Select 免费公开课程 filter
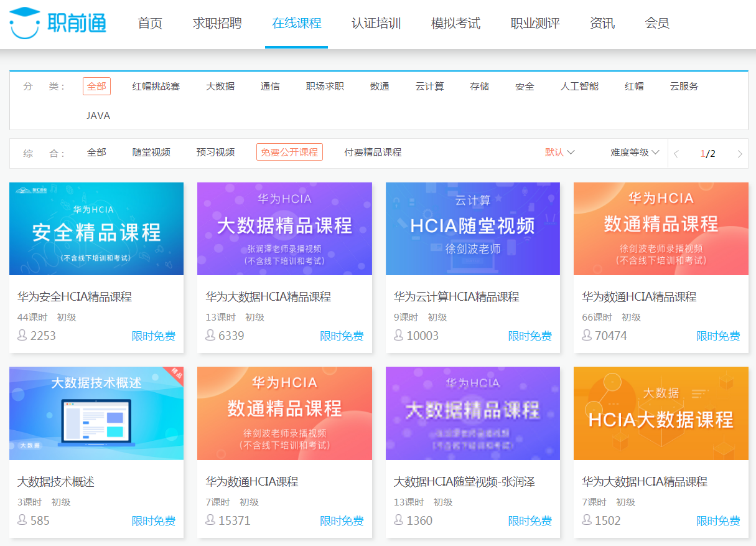 289,153
